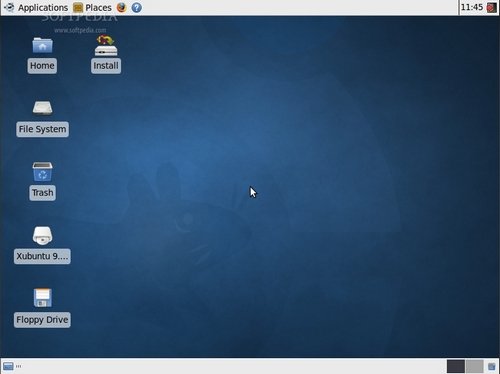Click the 11:45 clock in the panel
The width and height of the screenshot is (500, 374).
pos(472,7)
